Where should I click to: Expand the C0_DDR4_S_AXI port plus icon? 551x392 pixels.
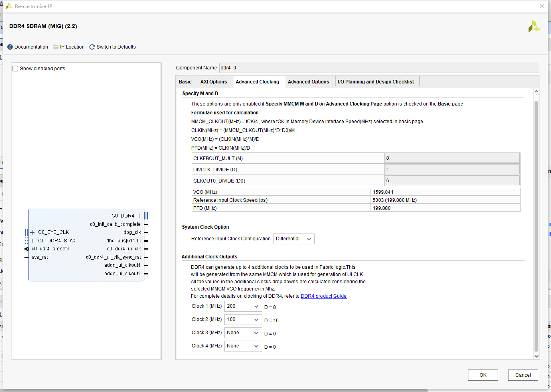tap(32, 241)
